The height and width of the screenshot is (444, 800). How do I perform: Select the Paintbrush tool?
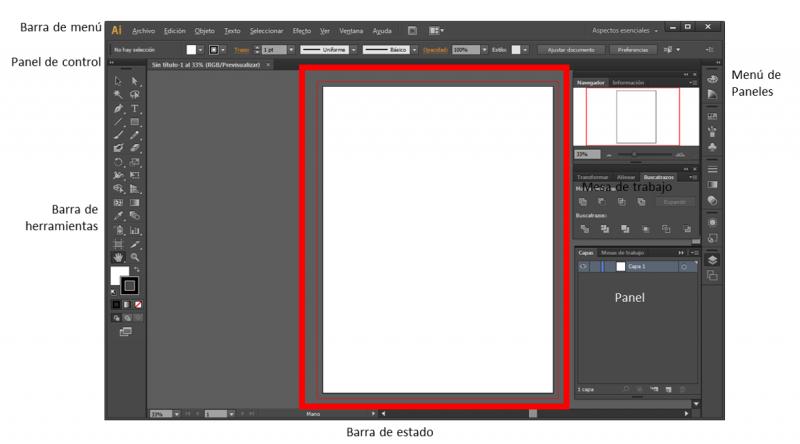click(x=118, y=135)
